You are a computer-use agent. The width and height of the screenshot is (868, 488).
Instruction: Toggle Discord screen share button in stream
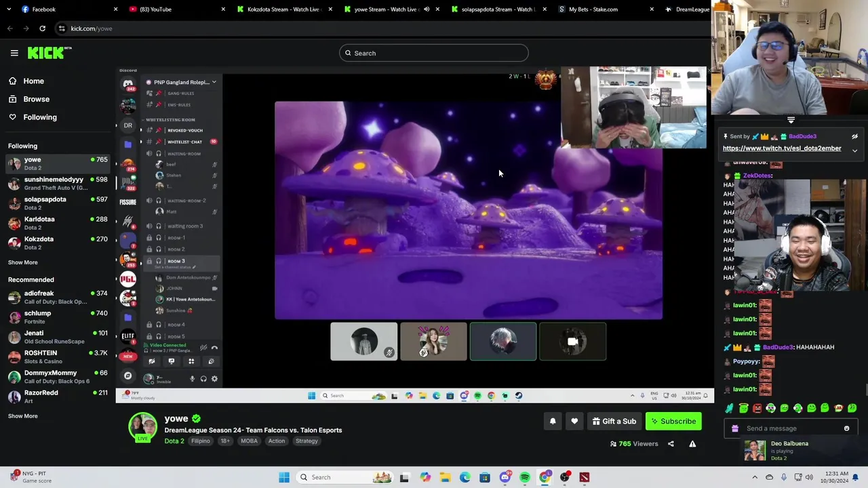coord(172,362)
